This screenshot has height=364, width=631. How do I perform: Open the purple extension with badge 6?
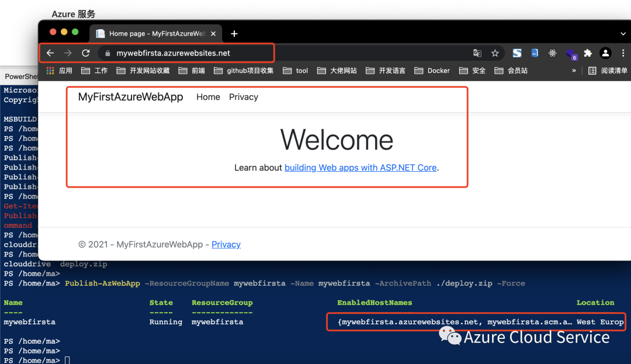pos(571,54)
